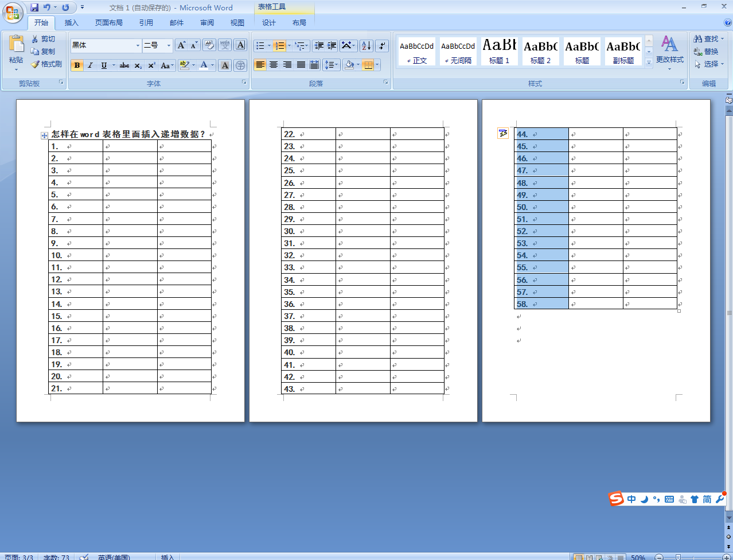The height and width of the screenshot is (560, 733).
Task: Switch to the Insert (插入) tab
Action: (71, 23)
